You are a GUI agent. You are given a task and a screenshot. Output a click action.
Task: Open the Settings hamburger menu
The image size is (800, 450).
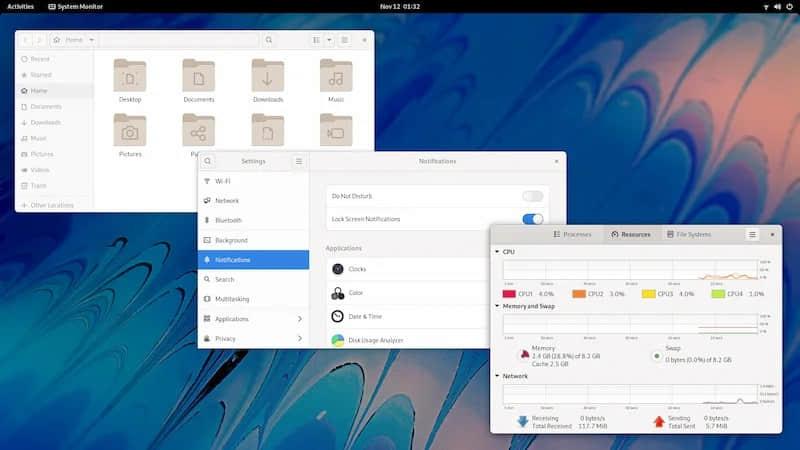298,161
